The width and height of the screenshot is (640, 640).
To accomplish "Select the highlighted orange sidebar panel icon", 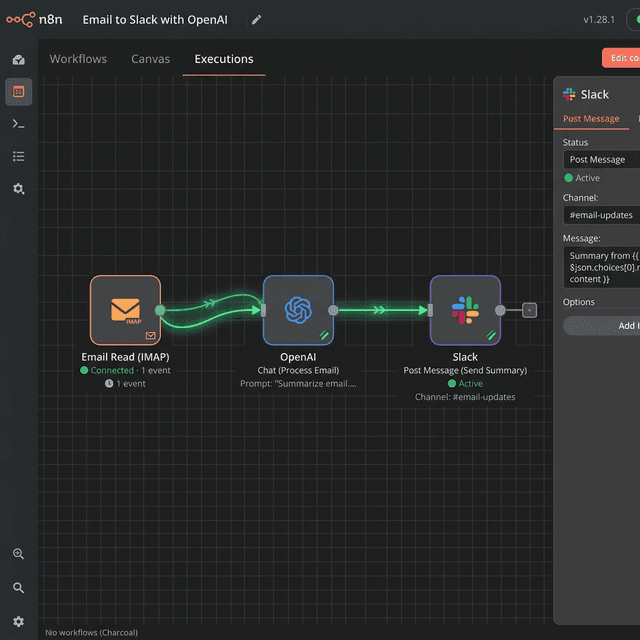I will 18,92.
